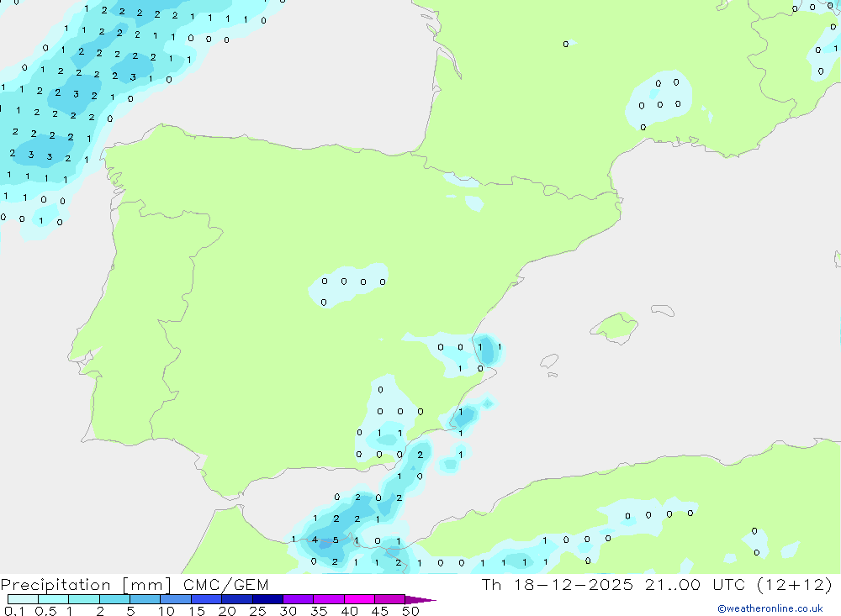Pick the legend swatch between 15 and 20
The image size is (841, 616).
click(207, 599)
